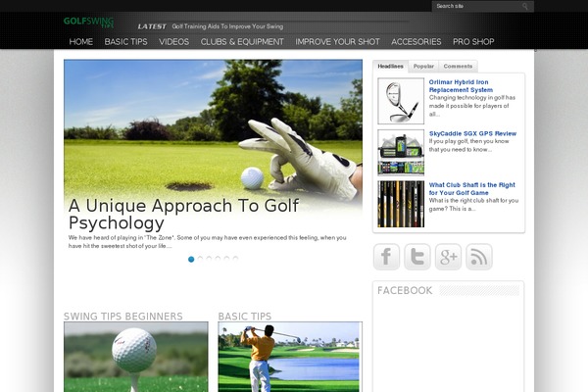588x392 pixels.
Task: Open A Unique Approach To Golf Psychology headline
Action: click(x=183, y=215)
